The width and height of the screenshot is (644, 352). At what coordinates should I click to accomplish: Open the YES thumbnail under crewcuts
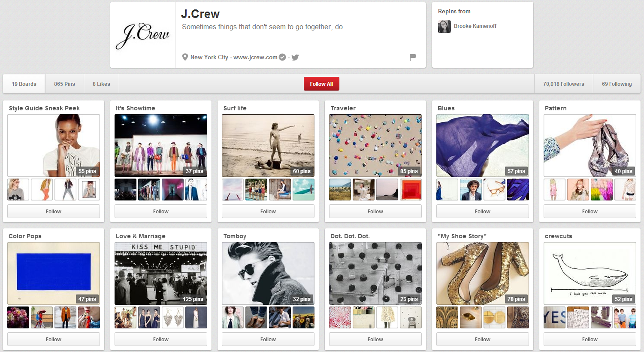pos(554,318)
